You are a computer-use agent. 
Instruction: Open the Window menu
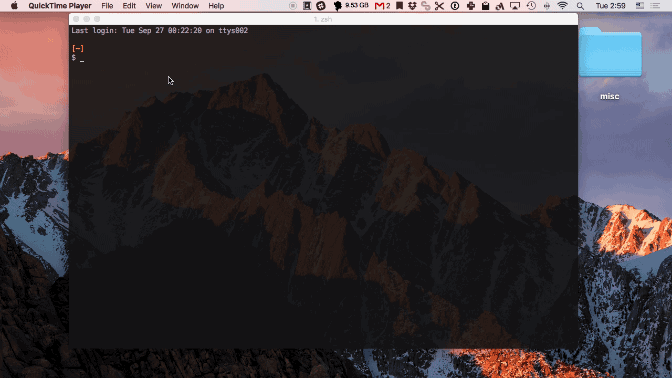[x=185, y=6]
